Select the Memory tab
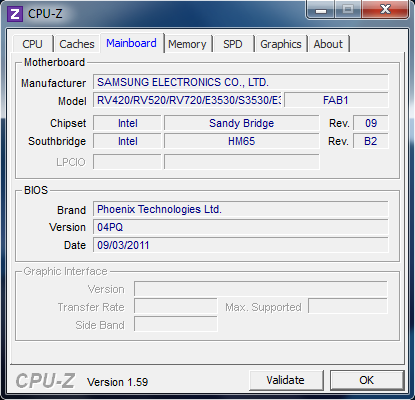415x400 pixels. 187,44
